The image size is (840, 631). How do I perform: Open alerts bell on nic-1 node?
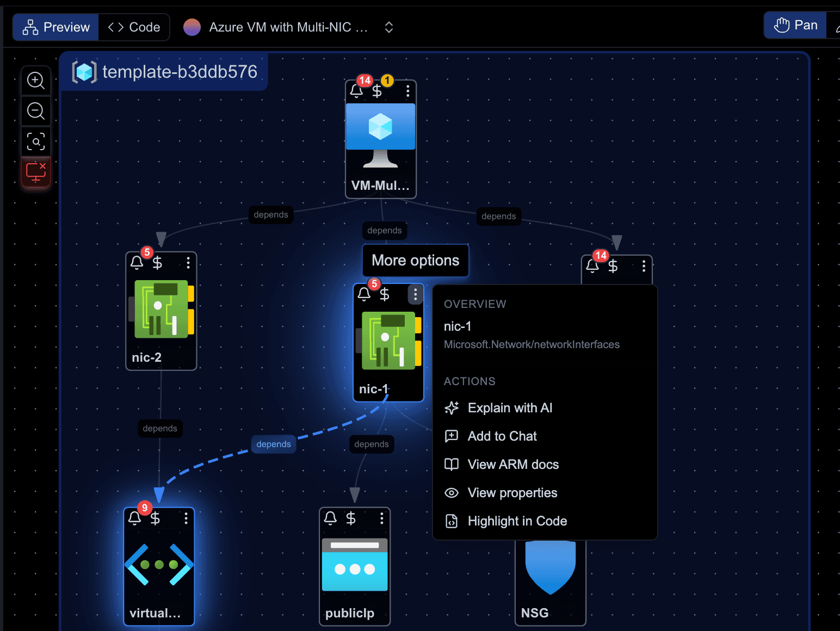(364, 294)
